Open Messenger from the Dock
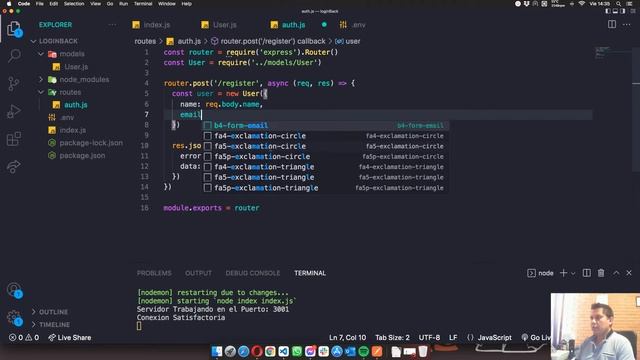The image size is (640, 360). click(310, 351)
